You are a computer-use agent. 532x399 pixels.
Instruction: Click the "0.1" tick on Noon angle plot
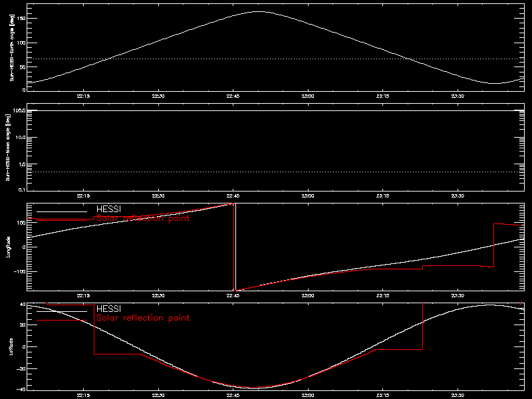coord(22,190)
